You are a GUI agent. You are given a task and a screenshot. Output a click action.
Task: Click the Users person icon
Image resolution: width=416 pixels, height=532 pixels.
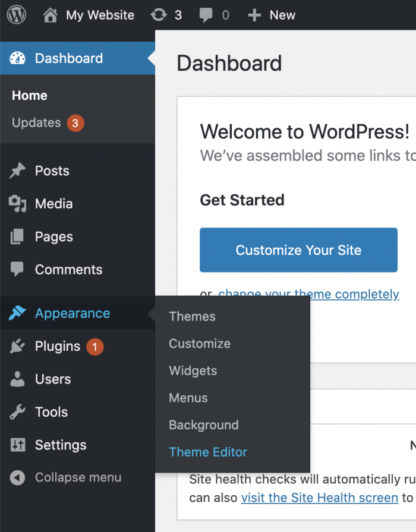coord(17,379)
